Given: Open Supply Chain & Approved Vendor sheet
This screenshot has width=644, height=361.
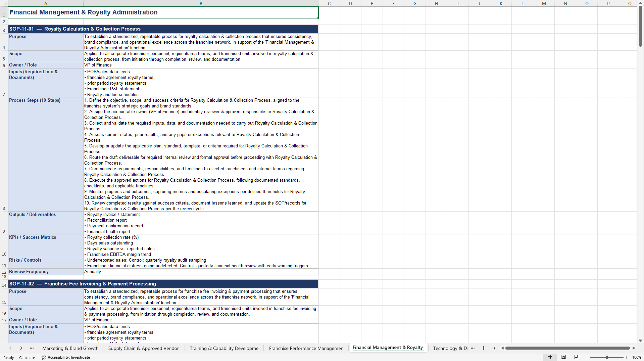Looking at the screenshot, I should (x=144, y=348).
